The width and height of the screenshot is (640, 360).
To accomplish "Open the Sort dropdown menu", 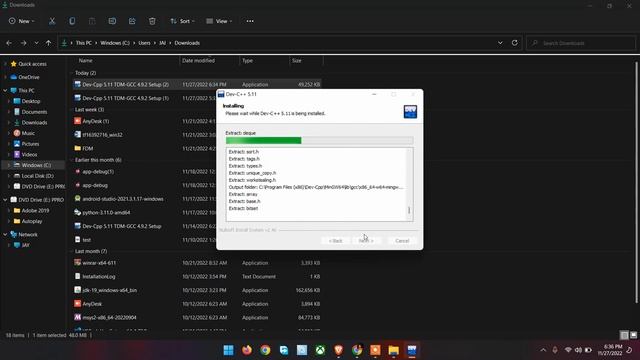I will pos(182,21).
